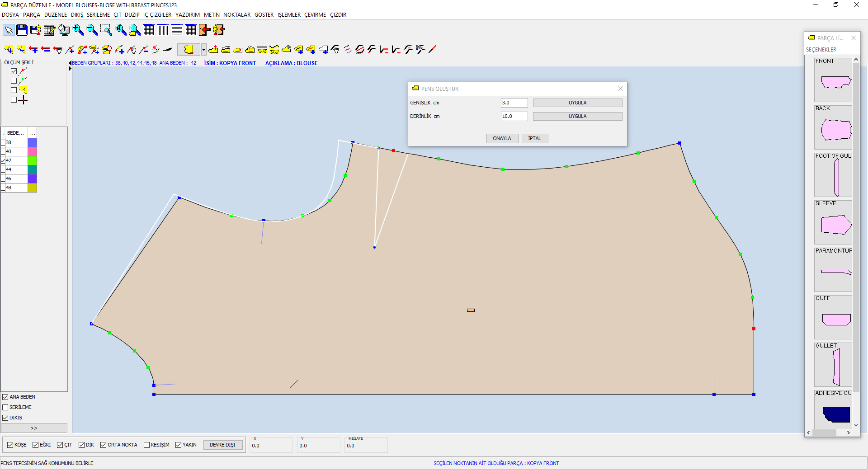
Task: Select the scissors cut line tool
Action: (420, 49)
